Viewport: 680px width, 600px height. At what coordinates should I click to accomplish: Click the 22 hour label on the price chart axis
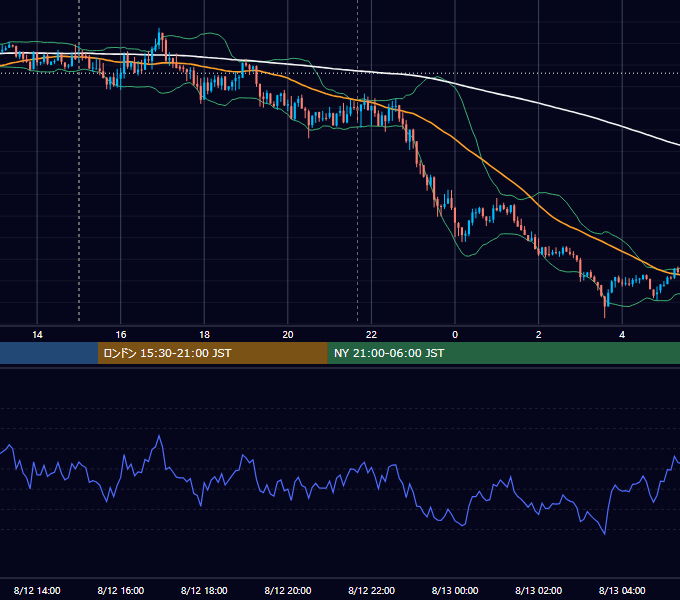pyautogui.click(x=371, y=335)
